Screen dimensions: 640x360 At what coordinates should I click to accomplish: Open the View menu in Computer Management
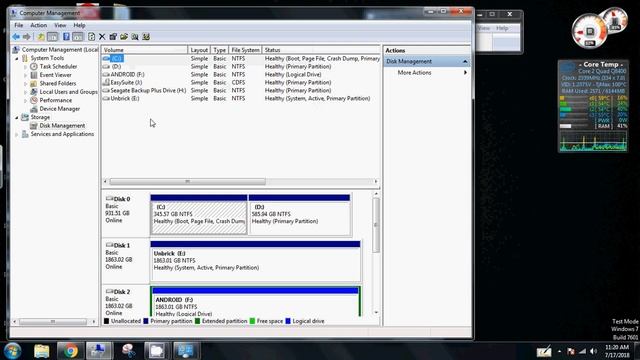pyautogui.click(x=60, y=25)
